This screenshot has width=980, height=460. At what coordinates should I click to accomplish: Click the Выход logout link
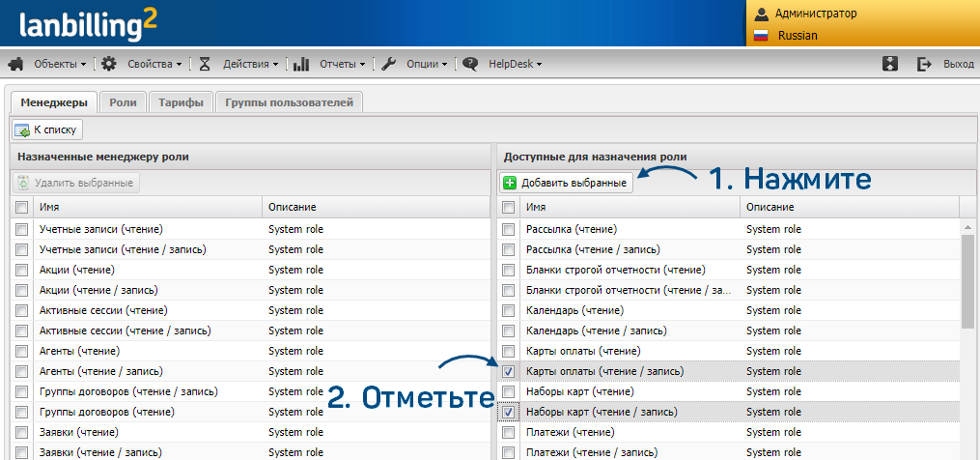[958, 64]
